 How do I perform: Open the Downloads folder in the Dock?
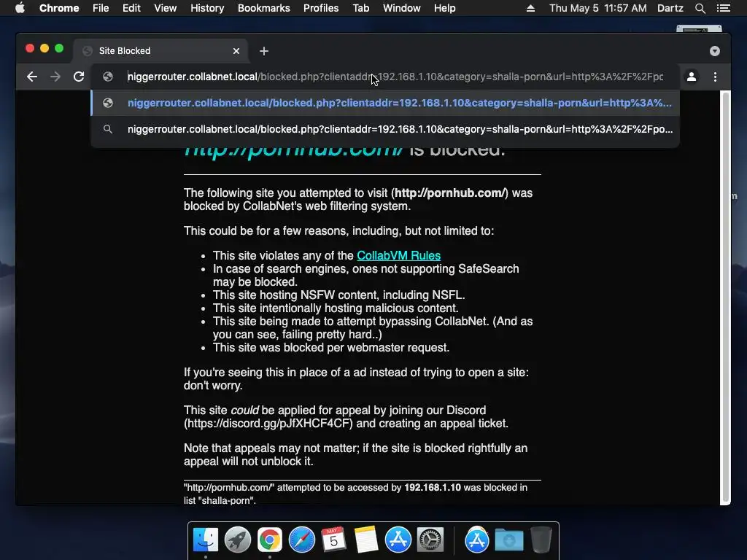point(508,541)
